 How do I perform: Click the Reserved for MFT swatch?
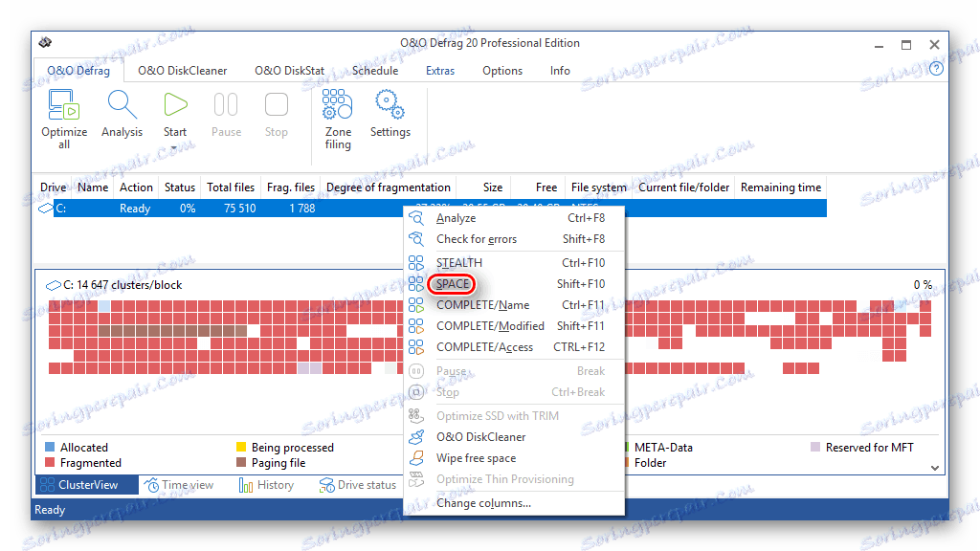point(815,448)
